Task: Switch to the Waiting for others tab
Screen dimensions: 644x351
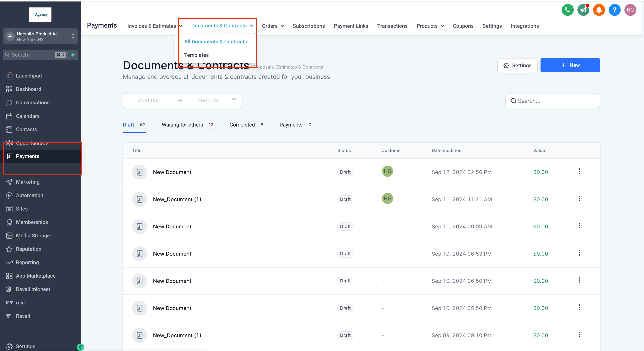Action: [182, 125]
